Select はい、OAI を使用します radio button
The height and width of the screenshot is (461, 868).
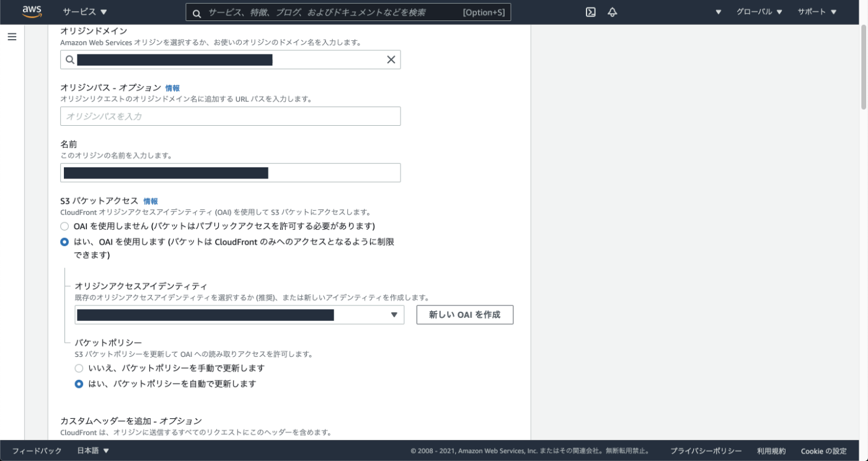point(64,242)
